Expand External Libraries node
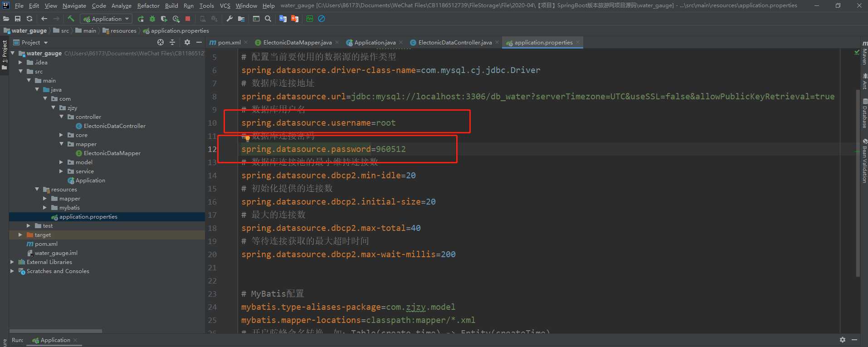 [12, 262]
